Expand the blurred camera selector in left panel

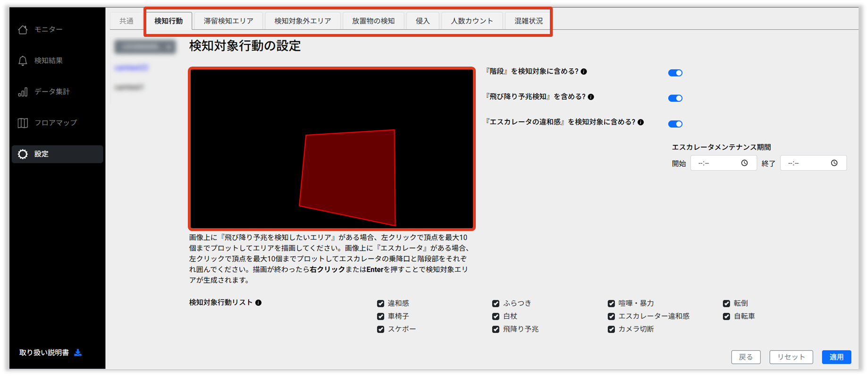pos(145,46)
